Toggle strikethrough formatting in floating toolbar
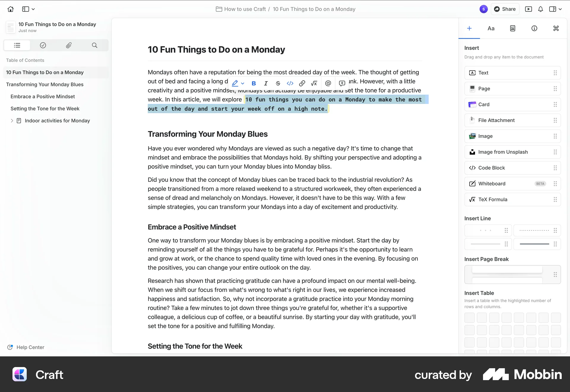This screenshot has height=392, width=570. 278,83
